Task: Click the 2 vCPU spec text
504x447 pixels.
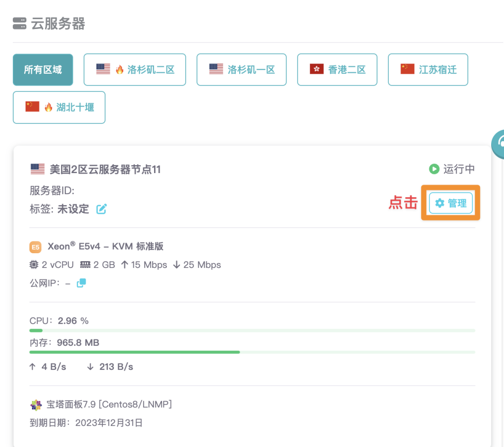Action: point(58,265)
